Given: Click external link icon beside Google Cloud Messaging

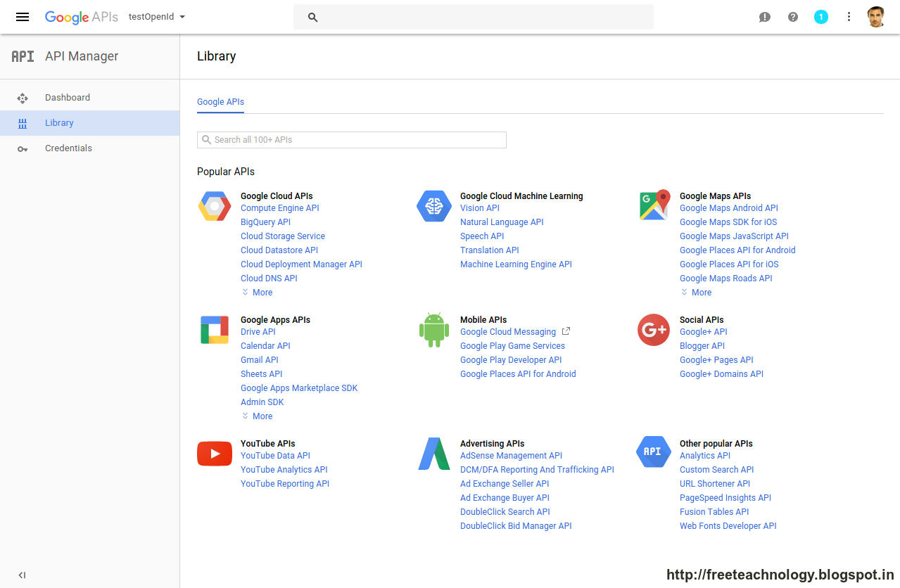Looking at the screenshot, I should [566, 331].
